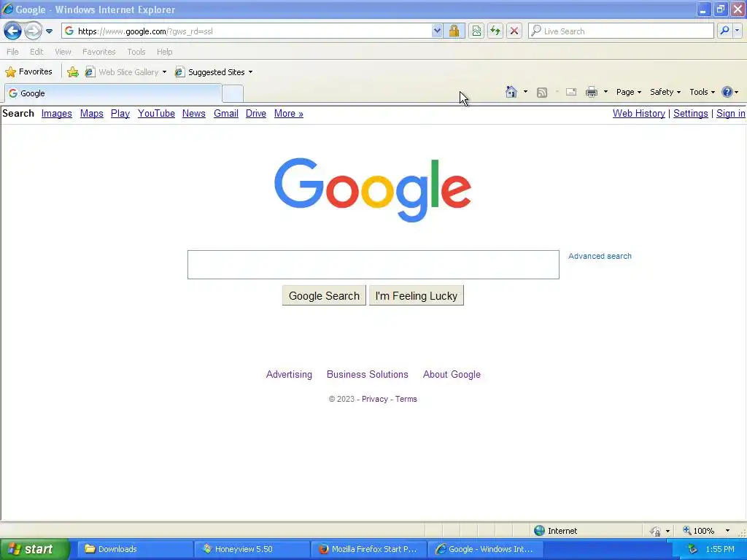747x560 pixels.
Task: Open the Safety command bar menu
Action: pos(665,92)
